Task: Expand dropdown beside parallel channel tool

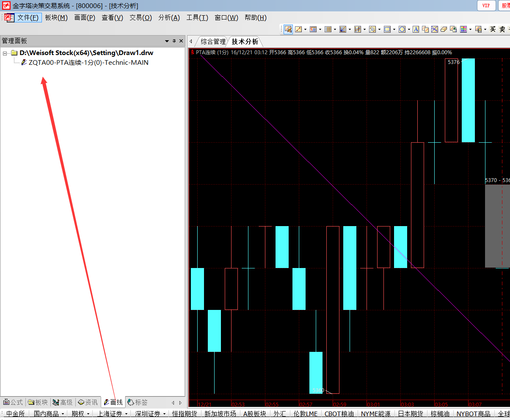Action: click(x=379, y=29)
